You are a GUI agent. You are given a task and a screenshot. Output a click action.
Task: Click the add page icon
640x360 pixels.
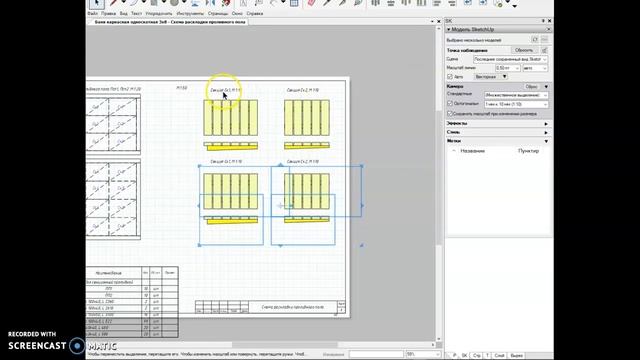click(498, 3)
